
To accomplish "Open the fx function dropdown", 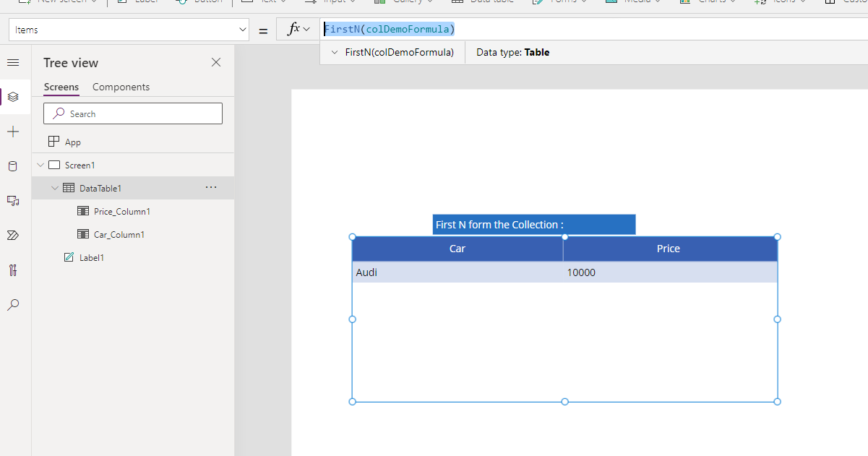I will click(x=298, y=30).
